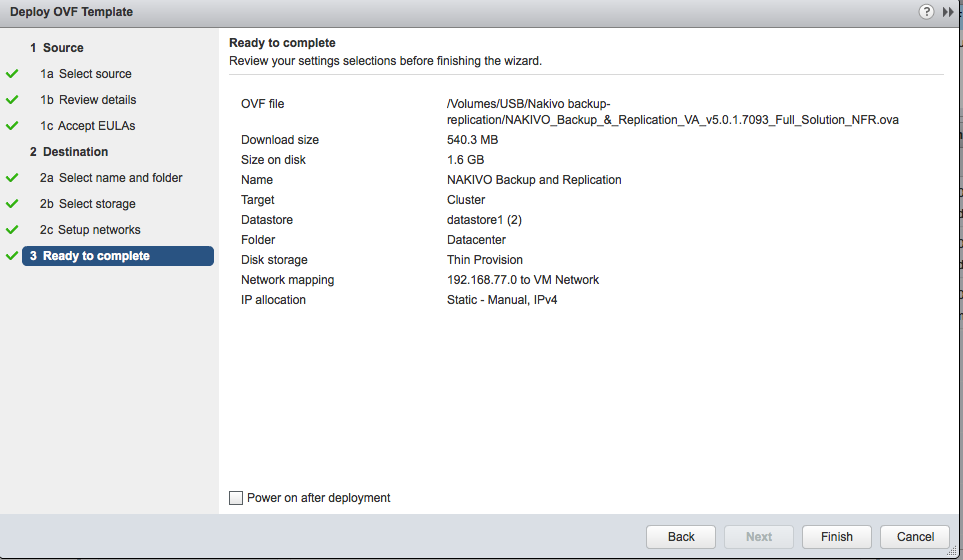Click the IP allocation label
Viewport: 963px width, 560px height.
[x=273, y=300]
